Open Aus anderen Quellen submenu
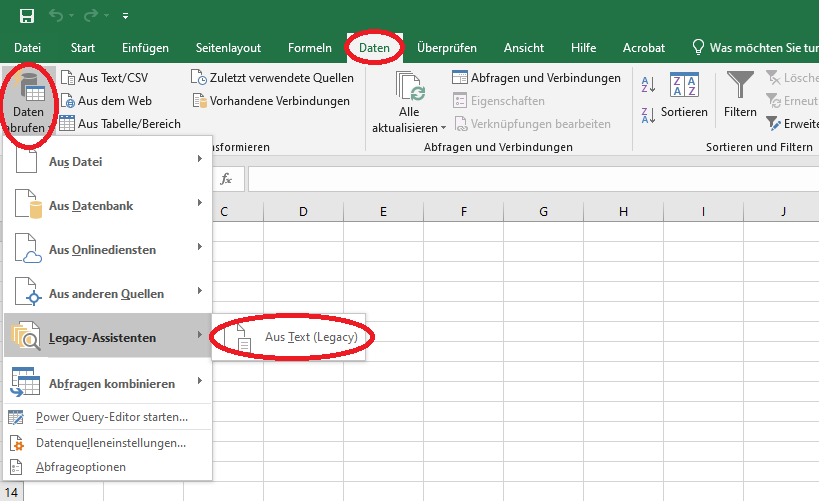The image size is (819, 501). point(108,293)
